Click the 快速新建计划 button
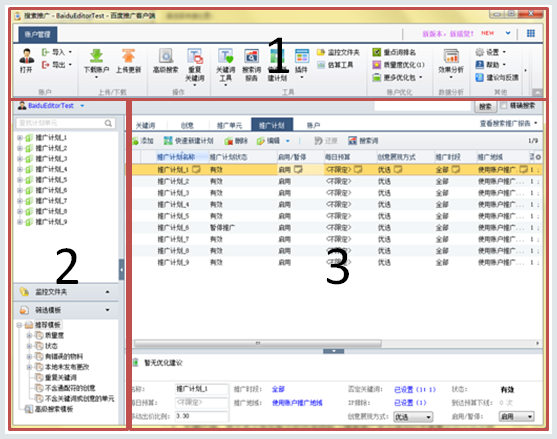557x439 pixels. (189, 141)
